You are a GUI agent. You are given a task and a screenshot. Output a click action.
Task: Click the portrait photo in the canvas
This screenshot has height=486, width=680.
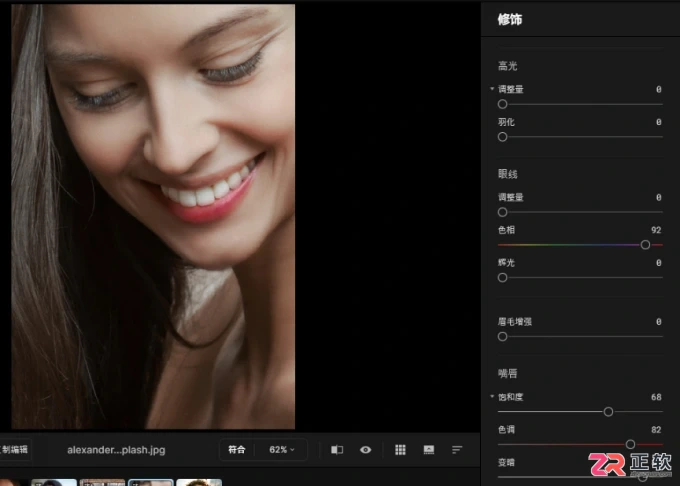click(x=153, y=217)
